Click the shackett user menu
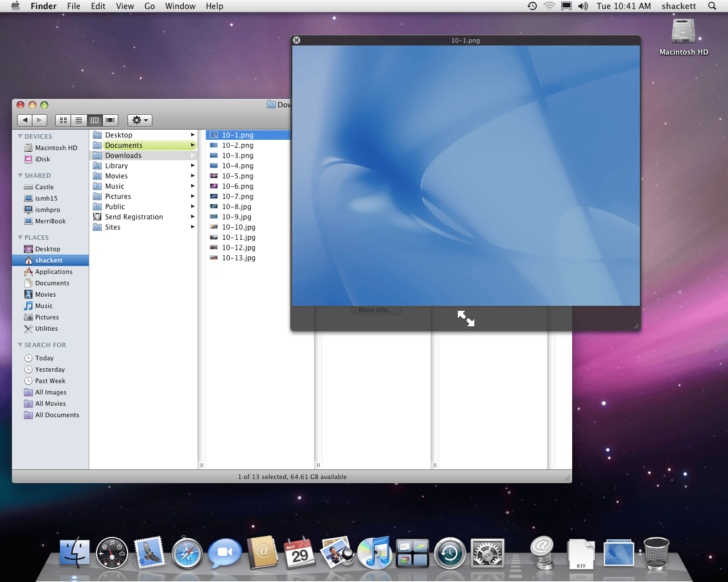Image resolution: width=728 pixels, height=582 pixels. 679,6
